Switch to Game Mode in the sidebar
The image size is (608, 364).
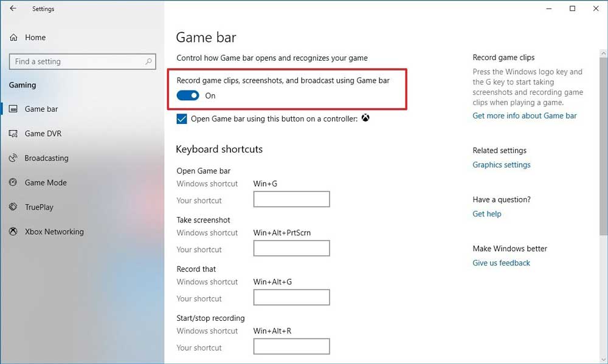click(x=13, y=182)
